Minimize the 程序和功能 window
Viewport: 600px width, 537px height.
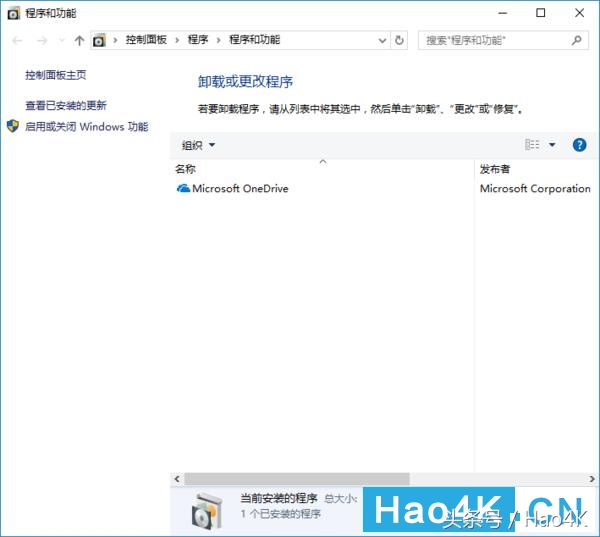[x=503, y=13]
